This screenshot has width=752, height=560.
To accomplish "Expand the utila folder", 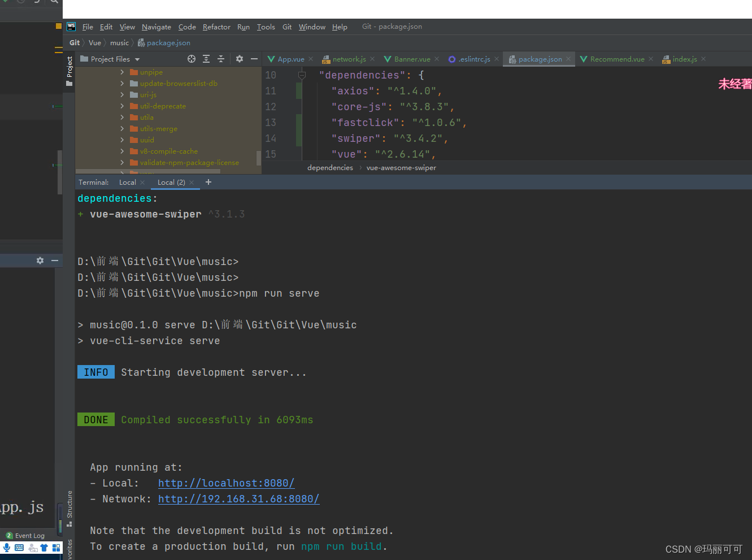I will 122,117.
